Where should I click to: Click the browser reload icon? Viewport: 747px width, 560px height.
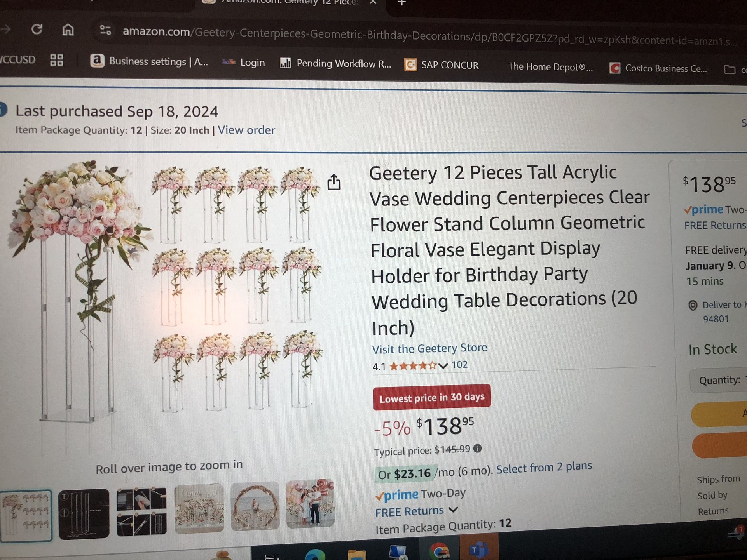point(37,29)
